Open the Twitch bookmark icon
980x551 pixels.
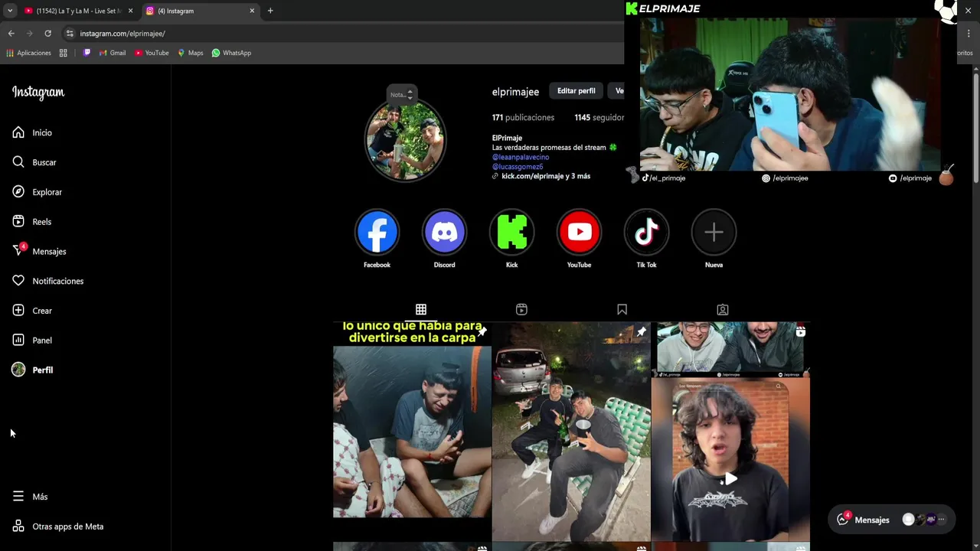[x=87, y=53]
